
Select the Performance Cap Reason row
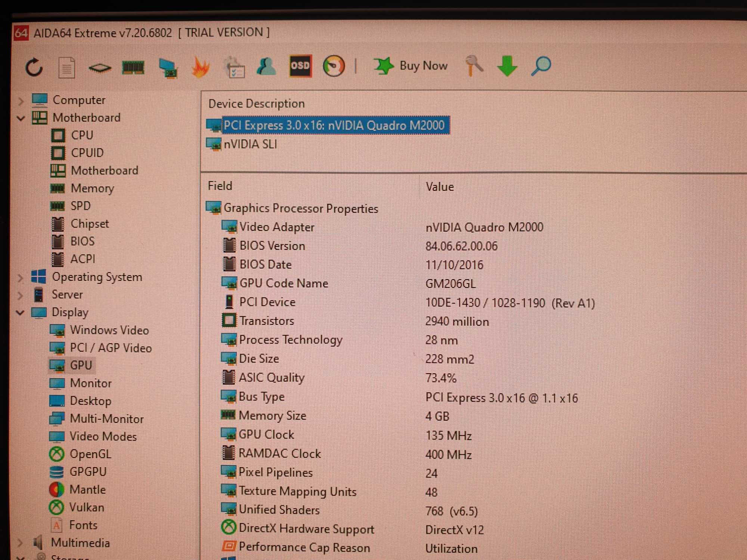349,548
